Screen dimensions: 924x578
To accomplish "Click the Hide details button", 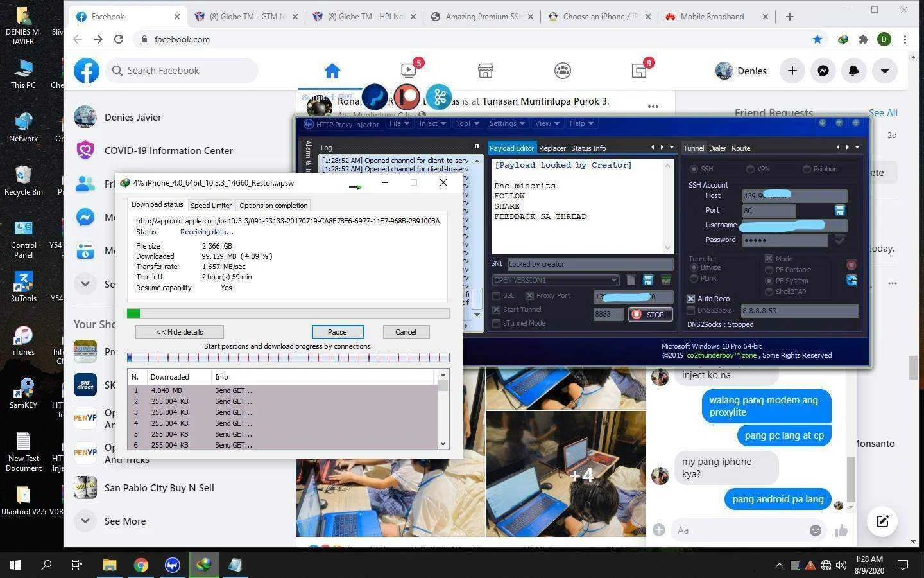I will pos(180,332).
